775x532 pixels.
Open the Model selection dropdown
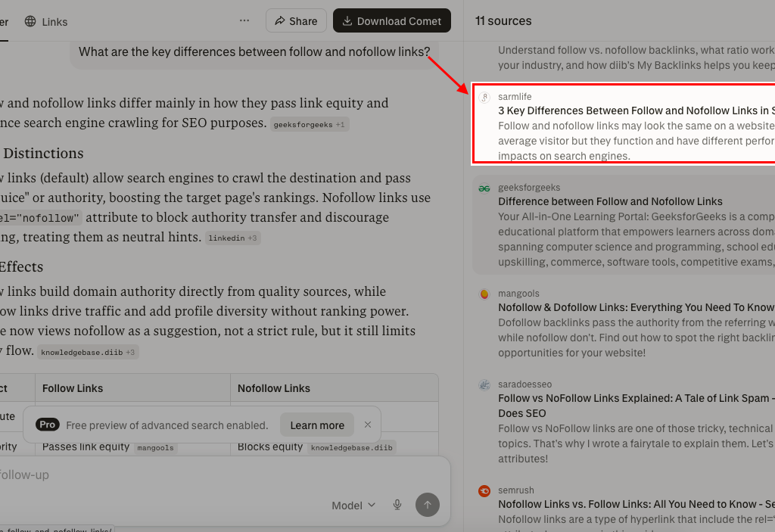point(353,505)
